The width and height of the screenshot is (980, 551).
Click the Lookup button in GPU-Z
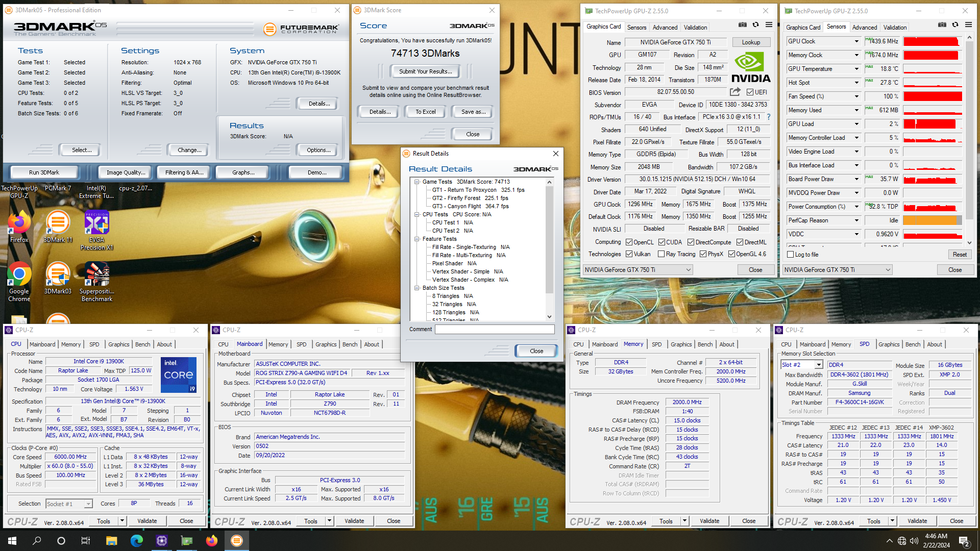[751, 42]
